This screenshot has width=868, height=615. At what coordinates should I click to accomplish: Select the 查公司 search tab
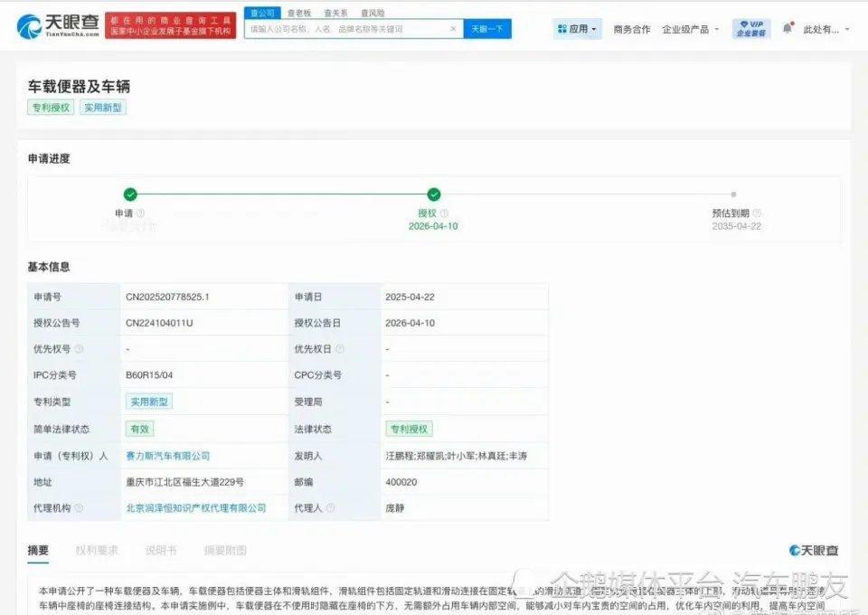click(262, 13)
